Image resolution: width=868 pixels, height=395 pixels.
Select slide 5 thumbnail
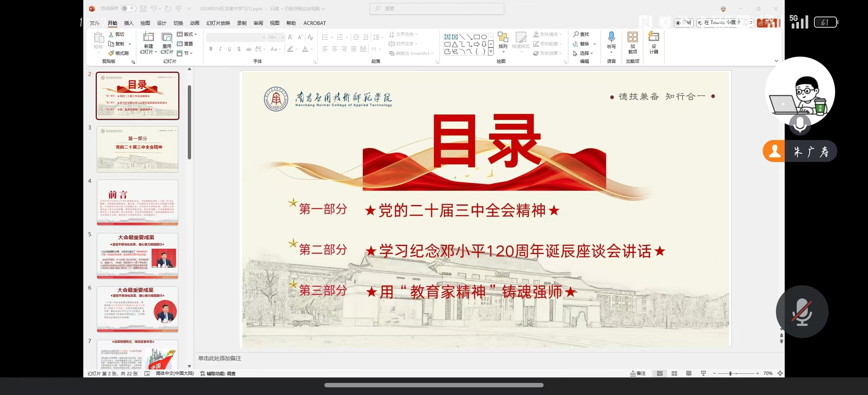tap(137, 256)
